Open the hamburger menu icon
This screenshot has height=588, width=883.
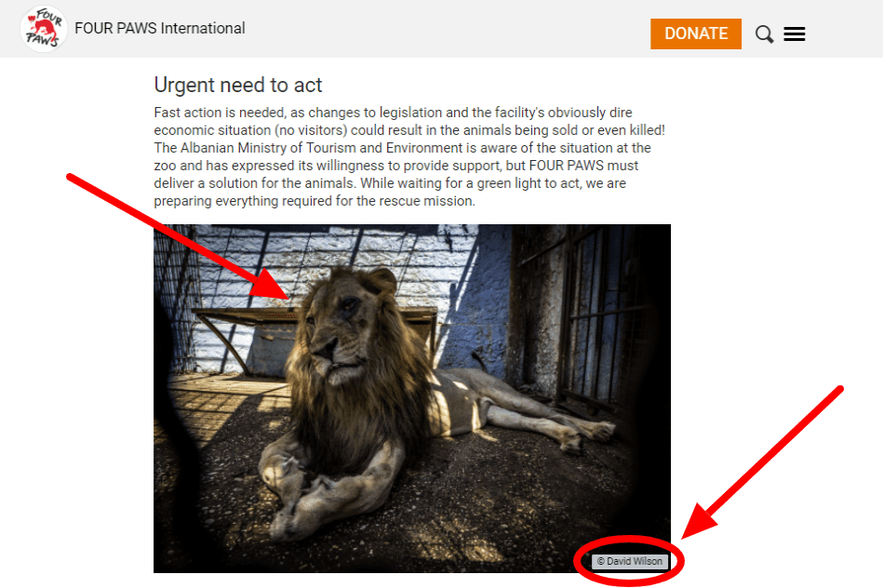[794, 33]
